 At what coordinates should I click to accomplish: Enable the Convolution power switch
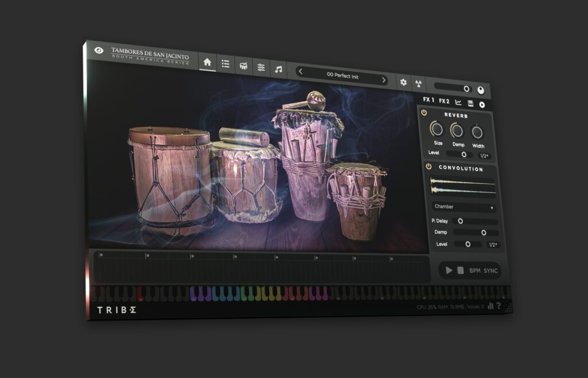pyautogui.click(x=428, y=165)
